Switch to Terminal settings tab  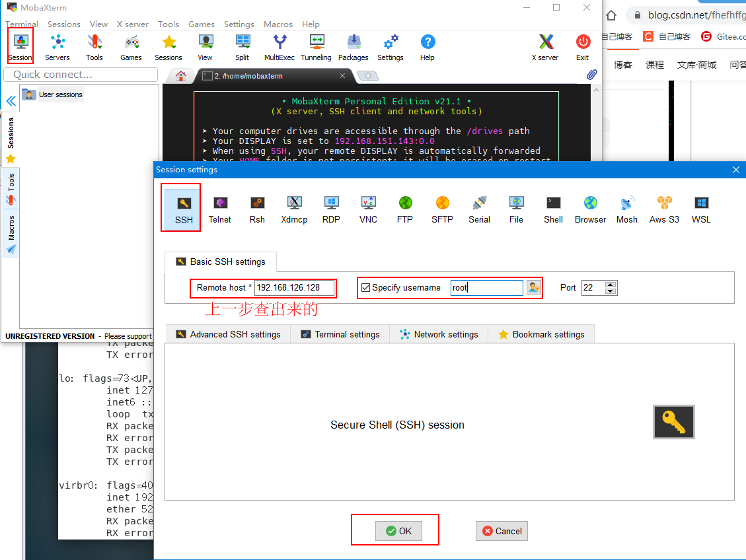pyautogui.click(x=340, y=334)
